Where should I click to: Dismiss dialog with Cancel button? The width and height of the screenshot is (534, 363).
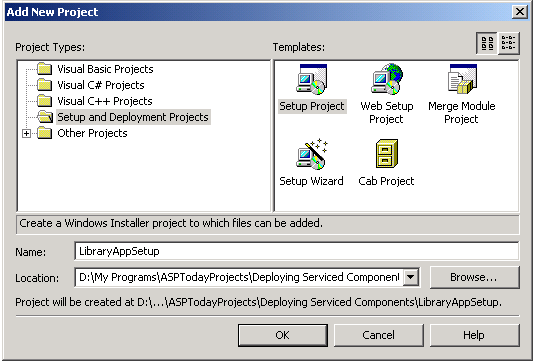(379, 335)
